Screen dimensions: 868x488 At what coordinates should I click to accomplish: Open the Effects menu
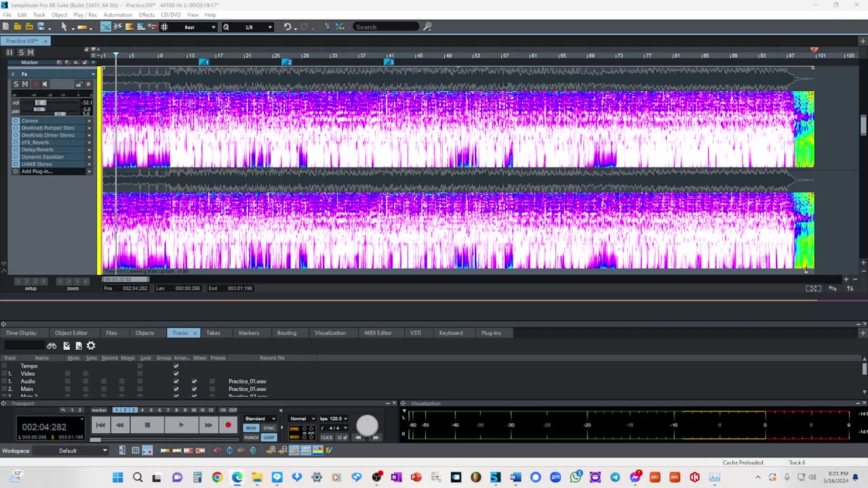(146, 15)
